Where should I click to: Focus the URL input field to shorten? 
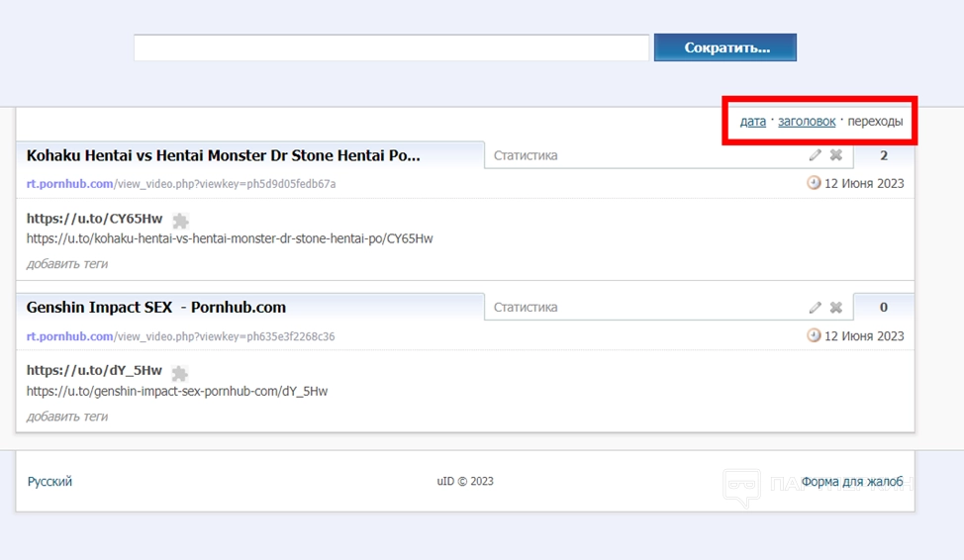[391, 47]
